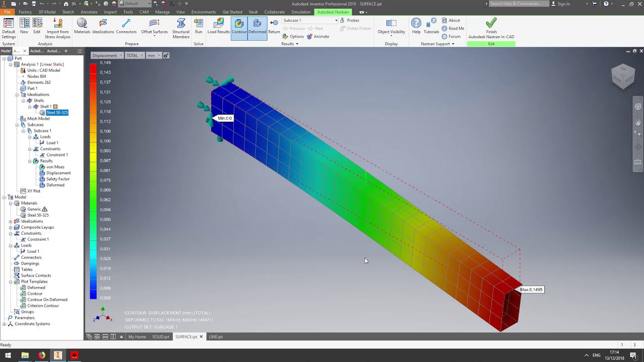The width and height of the screenshot is (644, 362).
Task: Open the Probes tool
Action: (350, 20)
